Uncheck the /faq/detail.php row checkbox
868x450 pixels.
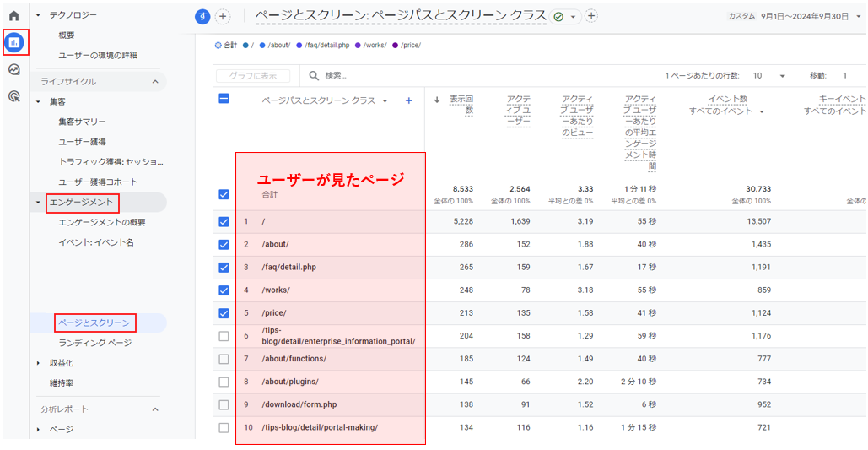[x=224, y=267]
